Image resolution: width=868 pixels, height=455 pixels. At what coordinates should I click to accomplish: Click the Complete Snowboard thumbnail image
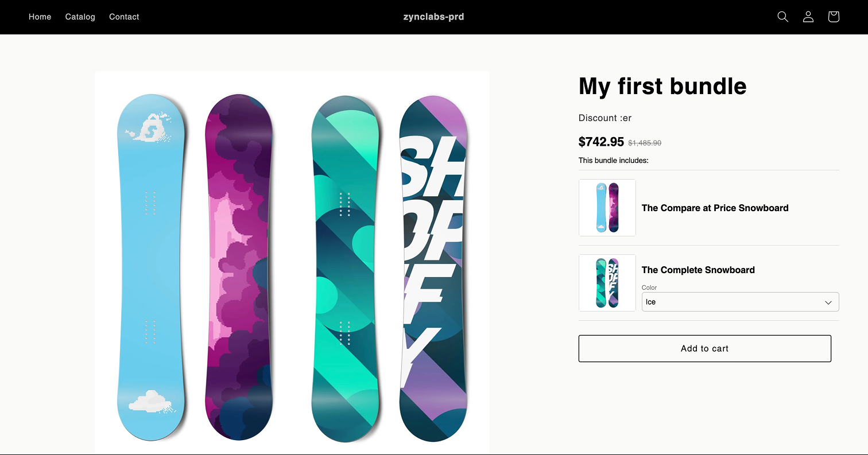point(607,283)
